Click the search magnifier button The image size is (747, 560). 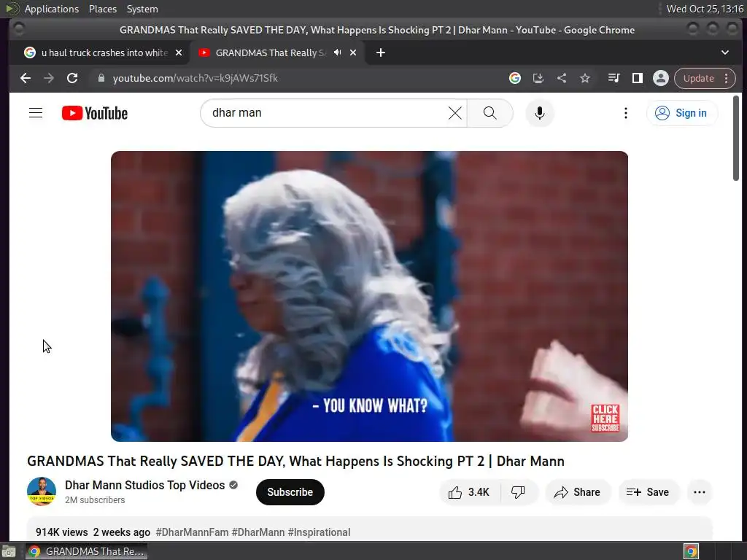pyautogui.click(x=489, y=113)
